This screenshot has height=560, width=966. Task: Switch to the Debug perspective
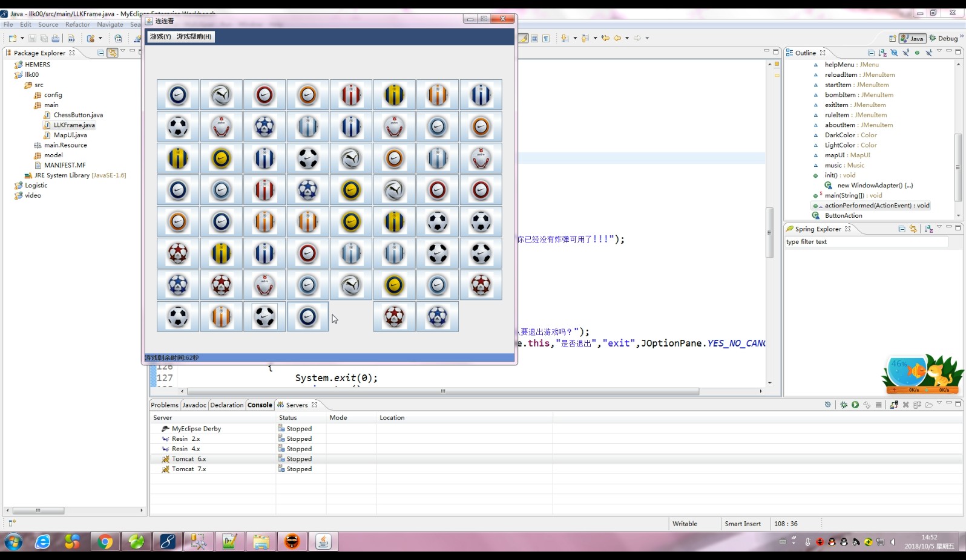(944, 38)
